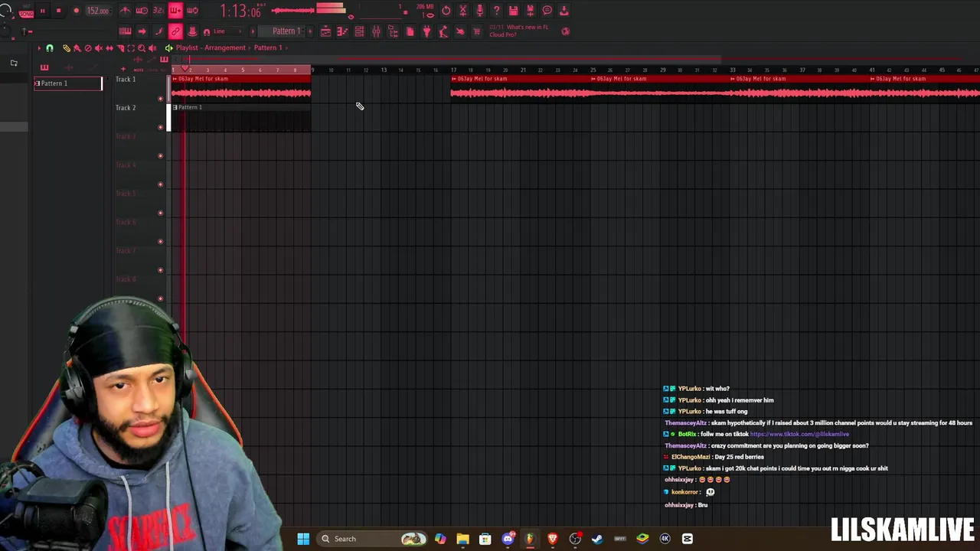Screen dimensions: 980x551
Task: Toggle the highlighted overdub/blend recording button
Action: pos(175,11)
